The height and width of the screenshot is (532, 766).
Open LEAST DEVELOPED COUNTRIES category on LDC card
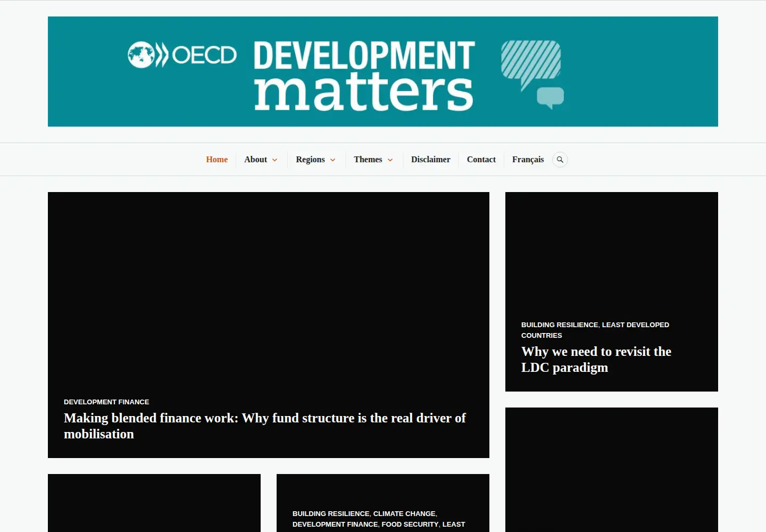[x=595, y=330]
